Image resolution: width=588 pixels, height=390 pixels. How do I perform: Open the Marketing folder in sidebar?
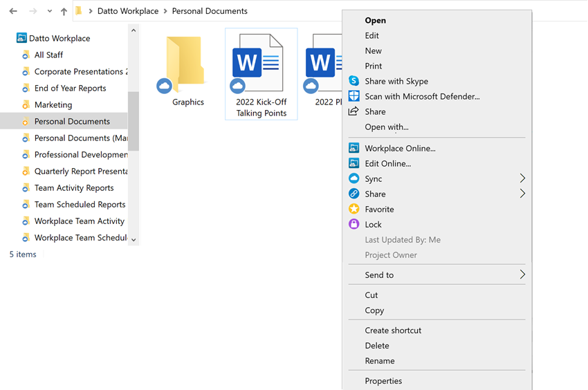point(53,104)
